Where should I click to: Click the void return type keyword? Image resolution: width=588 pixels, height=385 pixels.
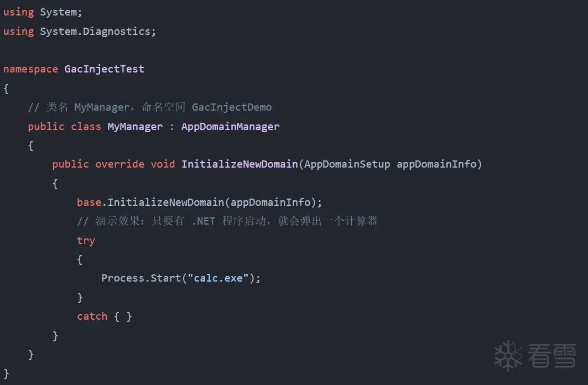163,164
